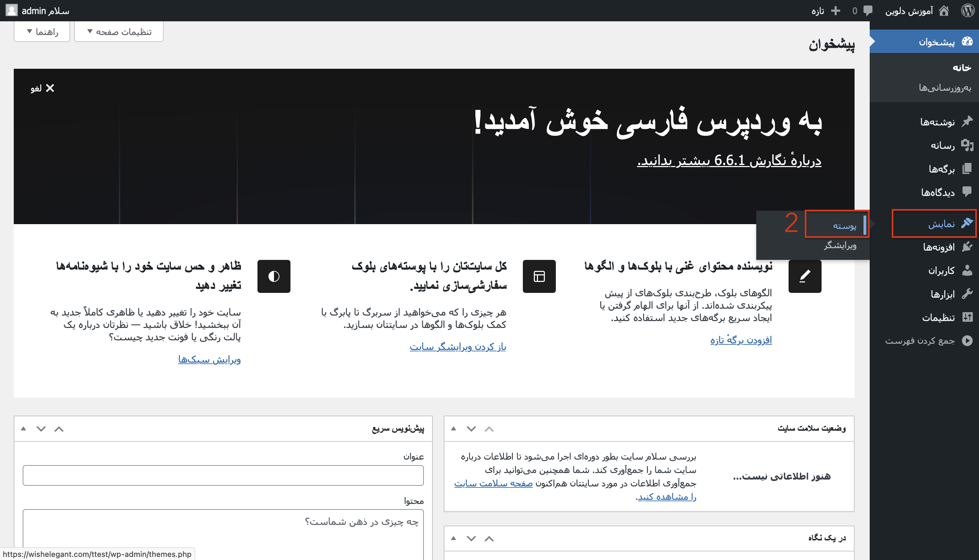Click باز کردن ویرایشگر سایت link
The image size is (979, 560).
coord(458,347)
